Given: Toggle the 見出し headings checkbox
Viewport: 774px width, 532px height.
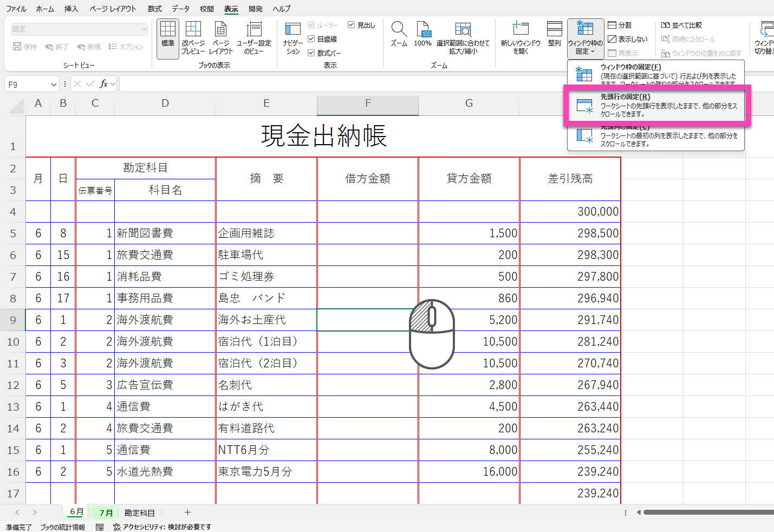Looking at the screenshot, I should point(351,25).
